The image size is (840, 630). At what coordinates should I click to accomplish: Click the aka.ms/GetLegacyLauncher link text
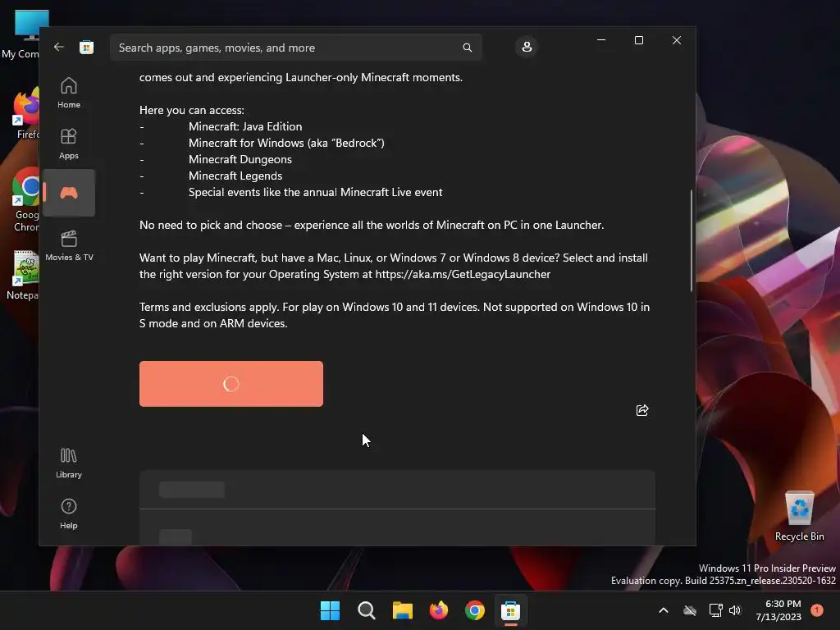[463, 274]
